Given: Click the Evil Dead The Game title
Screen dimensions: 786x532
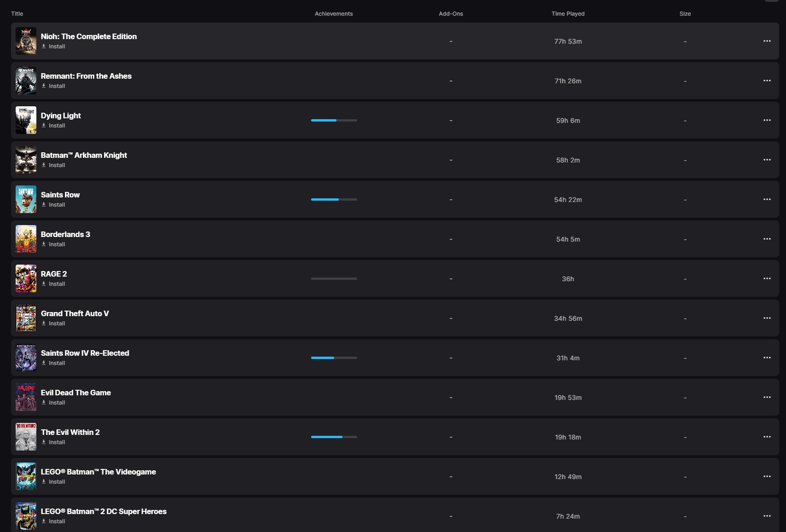Looking at the screenshot, I should click(76, 393).
